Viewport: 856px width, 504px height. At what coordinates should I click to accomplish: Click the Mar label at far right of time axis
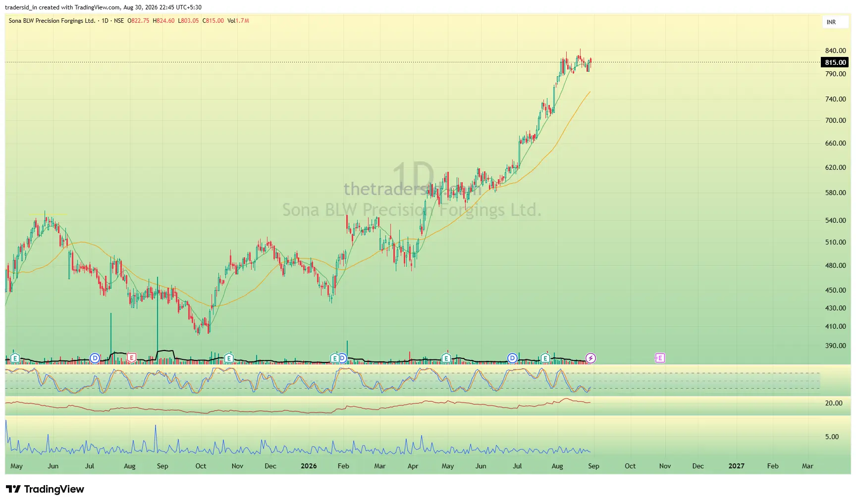[807, 466]
